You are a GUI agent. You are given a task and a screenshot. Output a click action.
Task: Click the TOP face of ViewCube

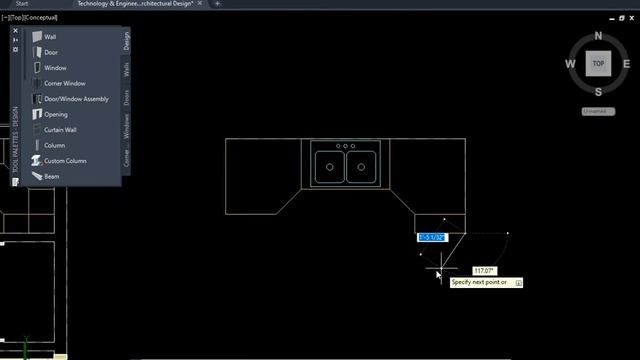pyautogui.click(x=598, y=64)
